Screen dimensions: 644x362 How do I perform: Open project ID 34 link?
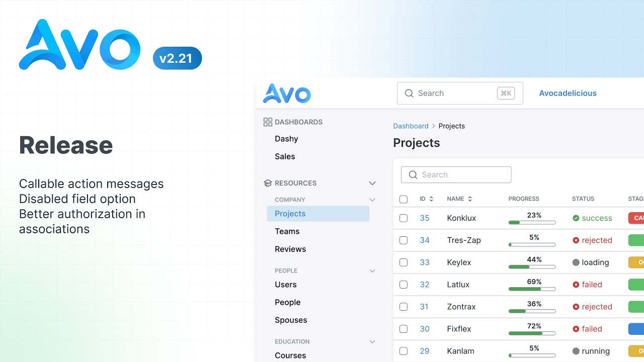[425, 240]
